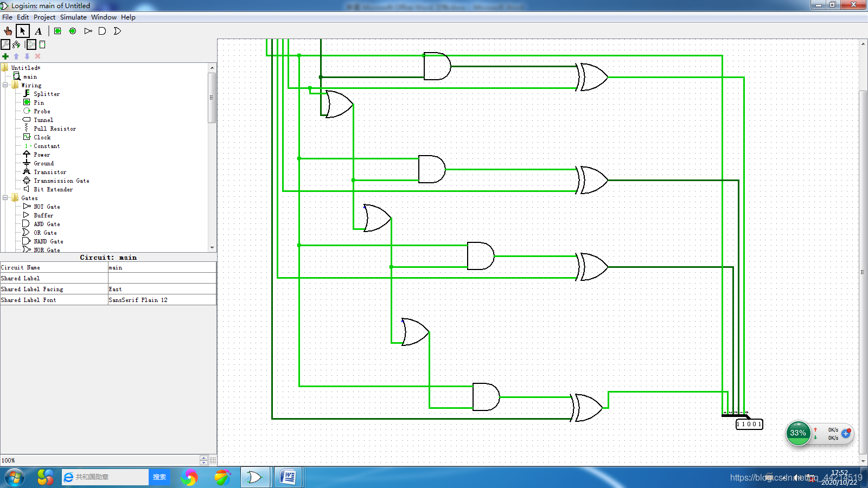Show the simulation hierarchy view
Viewport: 868px width, 488px height.
point(16,44)
